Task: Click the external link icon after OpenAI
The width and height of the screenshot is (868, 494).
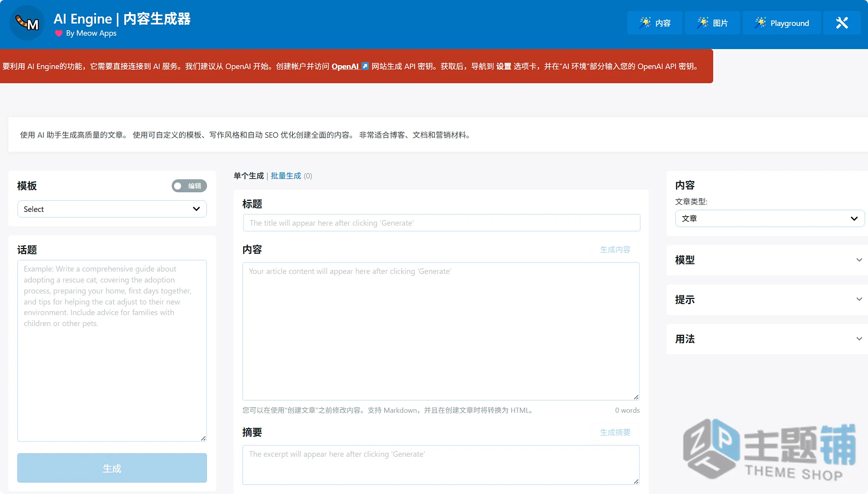Action: (x=365, y=66)
